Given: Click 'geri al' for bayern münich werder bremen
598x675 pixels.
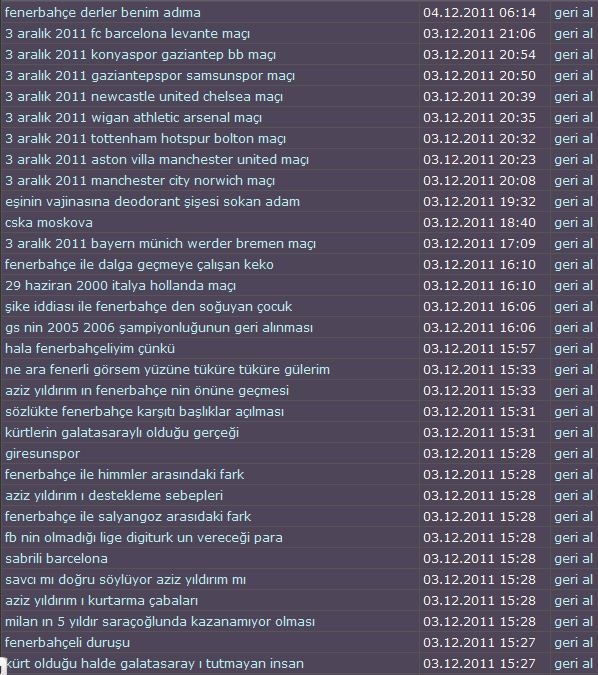Looking at the screenshot, I should pyautogui.click(x=573, y=244).
